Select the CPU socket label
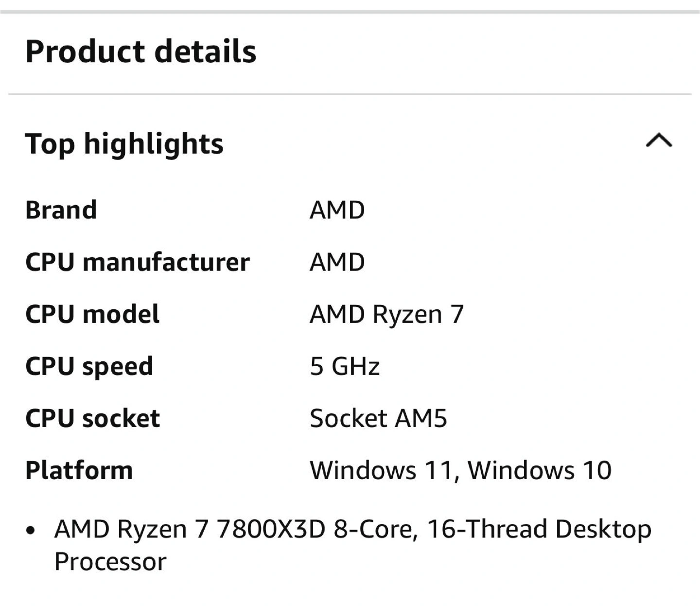 [92, 418]
